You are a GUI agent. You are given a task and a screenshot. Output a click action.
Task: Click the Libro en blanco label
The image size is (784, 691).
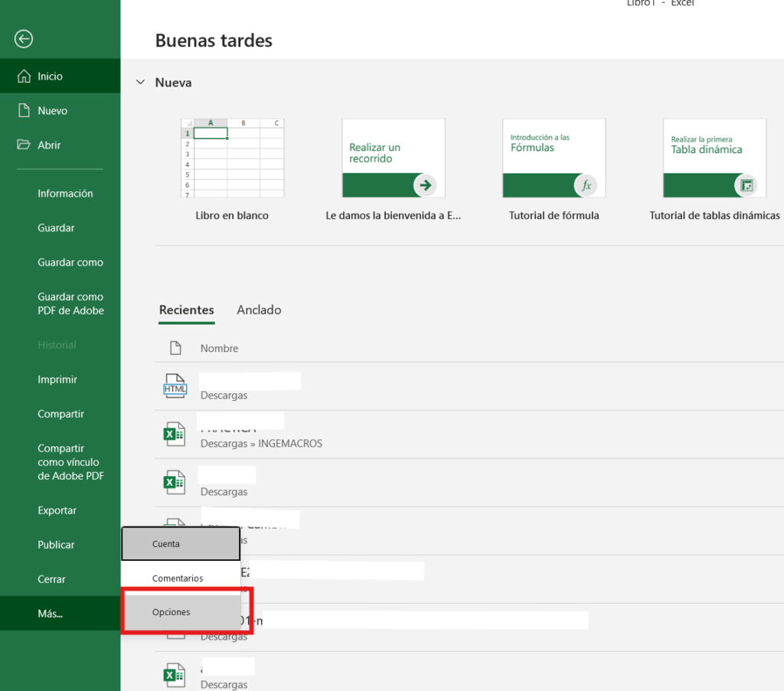point(232,215)
